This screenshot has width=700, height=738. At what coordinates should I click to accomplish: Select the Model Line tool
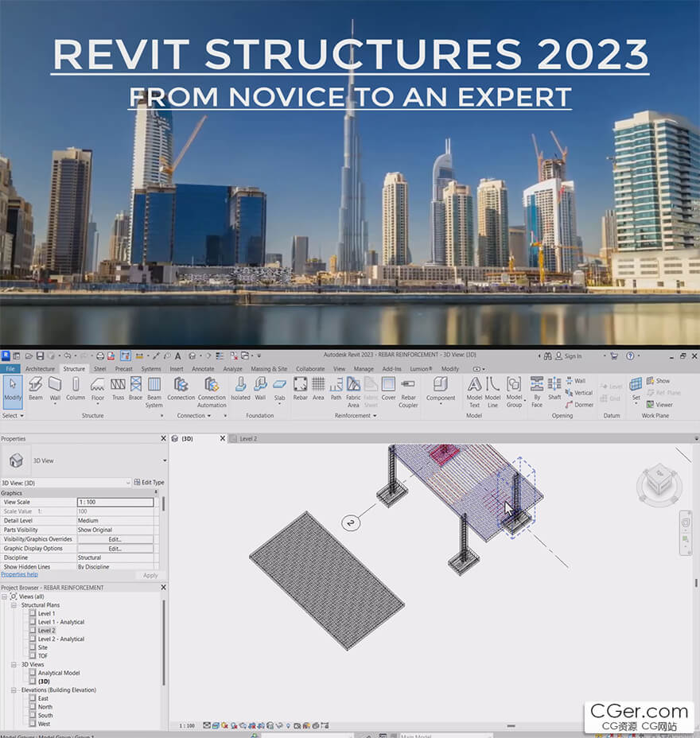tap(492, 388)
